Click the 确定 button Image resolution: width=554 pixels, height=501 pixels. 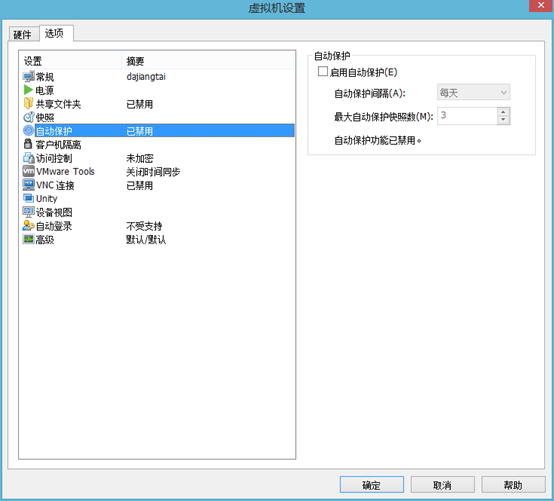pyautogui.click(x=372, y=485)
